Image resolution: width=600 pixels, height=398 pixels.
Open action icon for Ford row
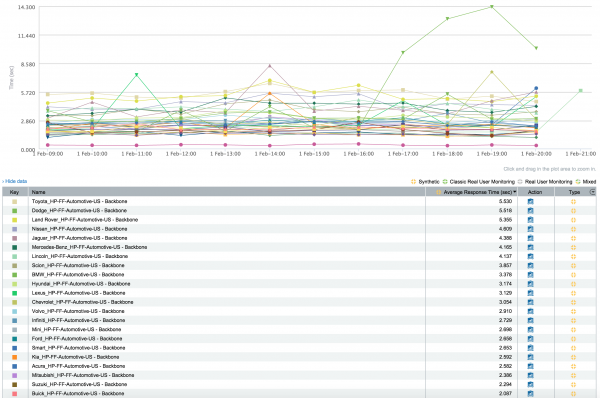point(530,339)
